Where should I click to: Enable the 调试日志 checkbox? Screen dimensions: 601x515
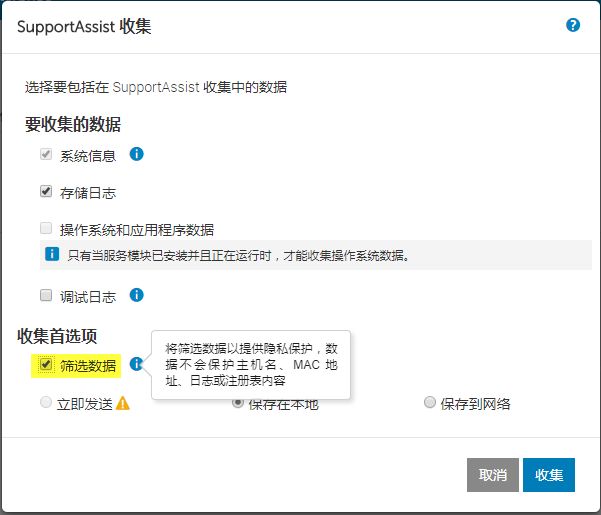pyautogui.click(x=46, y=296)
